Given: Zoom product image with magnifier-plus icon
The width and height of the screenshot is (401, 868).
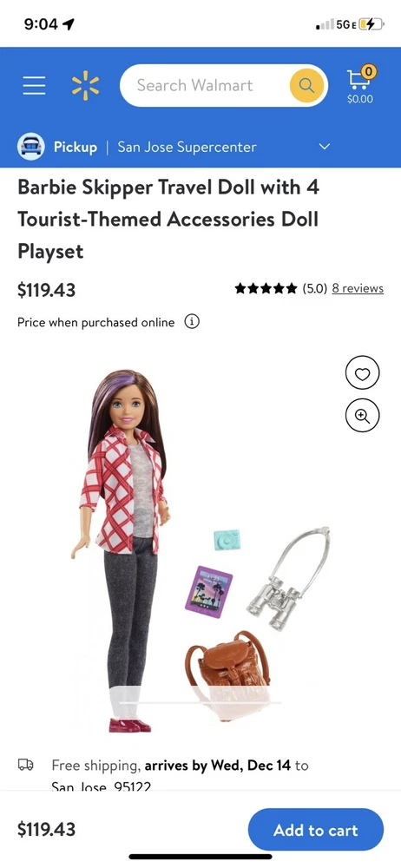Looking at the screenshot, I should [x=362, y=417].
